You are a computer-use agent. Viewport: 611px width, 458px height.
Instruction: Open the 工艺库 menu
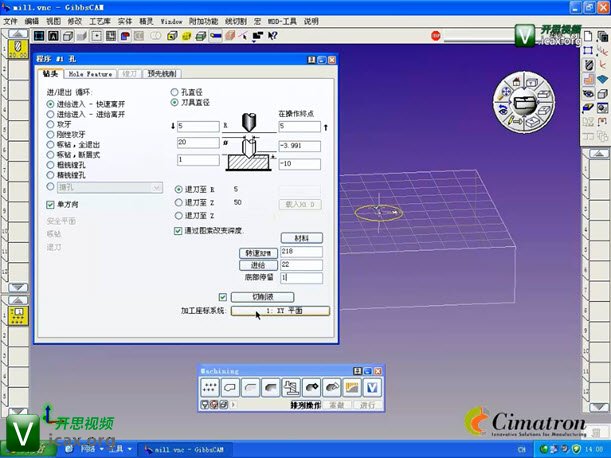click(x=100, y=20)
